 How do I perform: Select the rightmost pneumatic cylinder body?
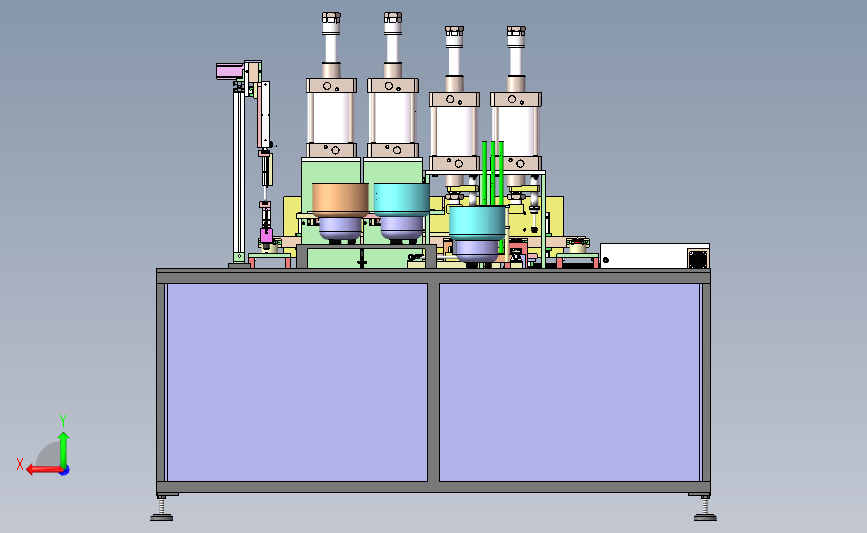[x=516, y=132]
